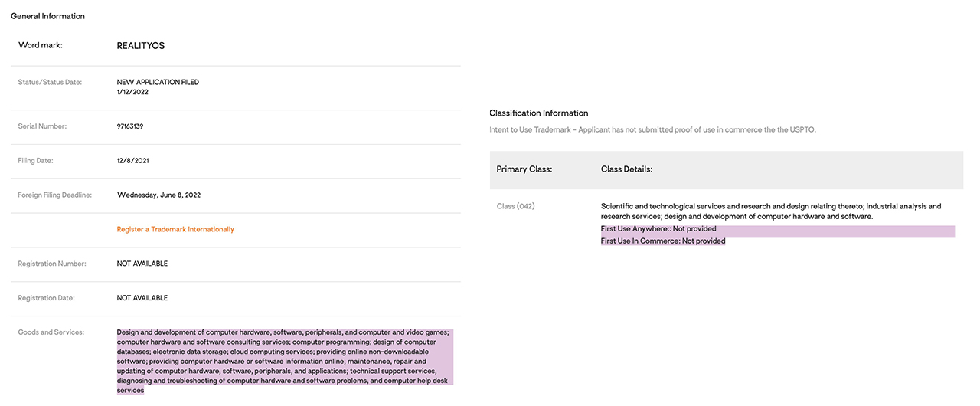Click the Register a Trademark Internationally link
This screenshot has height=406, width=980.
(175, 229)
